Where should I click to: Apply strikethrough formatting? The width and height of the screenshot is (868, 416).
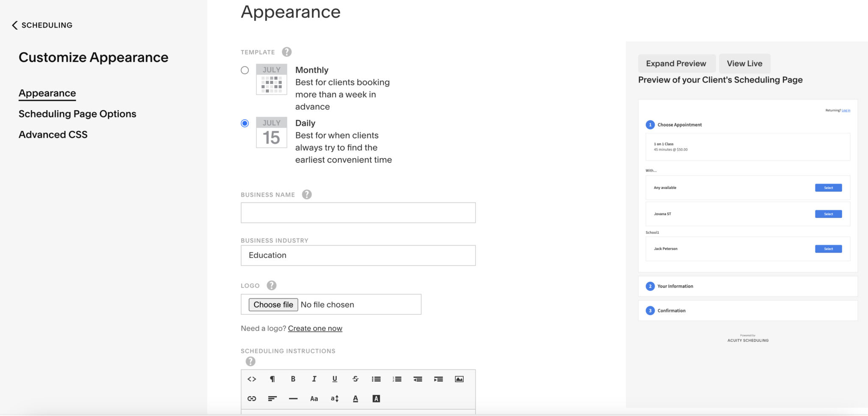point(355,379)
